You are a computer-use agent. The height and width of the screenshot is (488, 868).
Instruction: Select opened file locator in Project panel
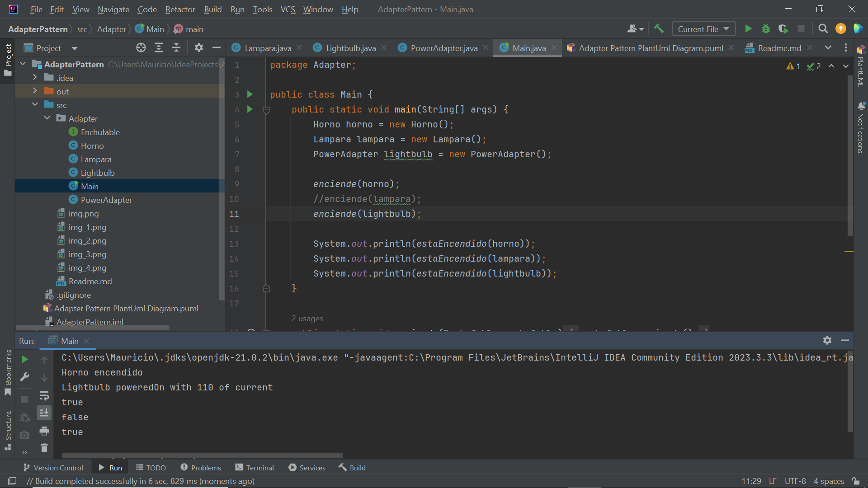[x=141, y=48]
